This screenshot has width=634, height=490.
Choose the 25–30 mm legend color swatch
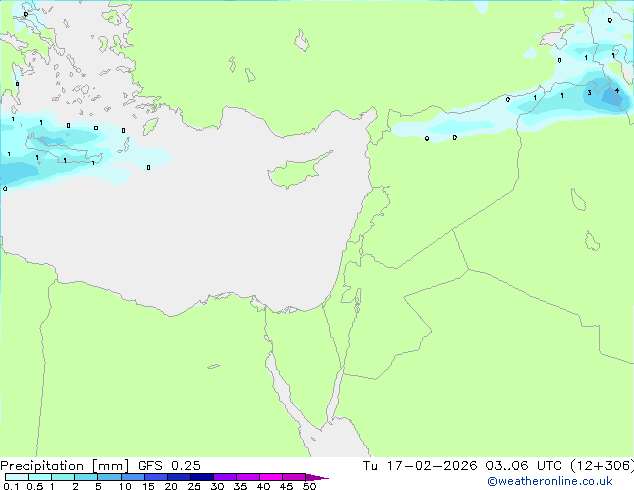[x=201, y=477]
